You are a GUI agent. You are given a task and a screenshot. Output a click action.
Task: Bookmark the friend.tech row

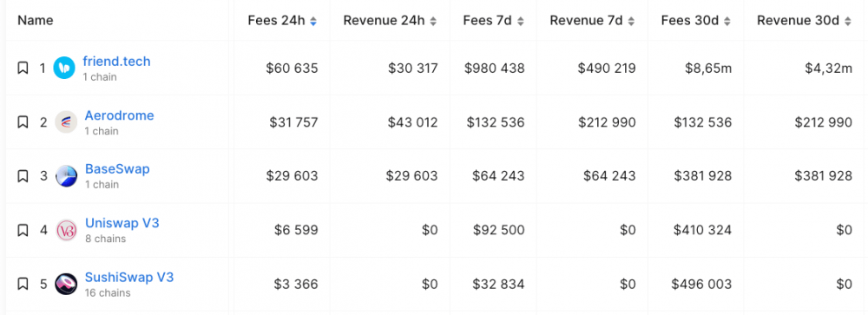tap(23, 68)
